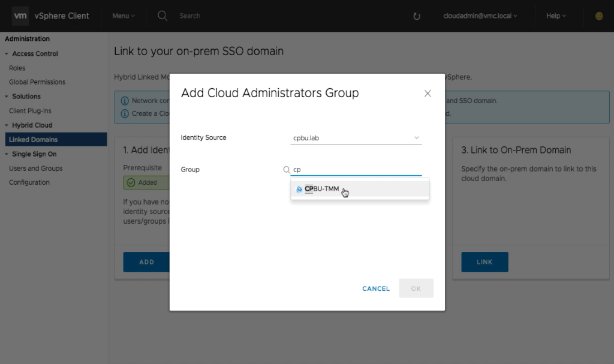Screen dimensions: 614x364
Task: Click the smiley feedback icon
Action: pyautogui.click(x=598, y=16)
